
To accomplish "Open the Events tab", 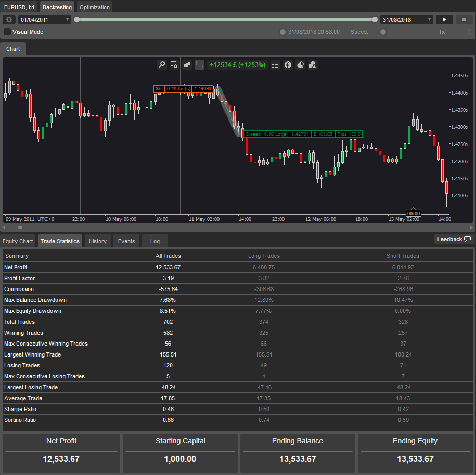I will [126, 241].
